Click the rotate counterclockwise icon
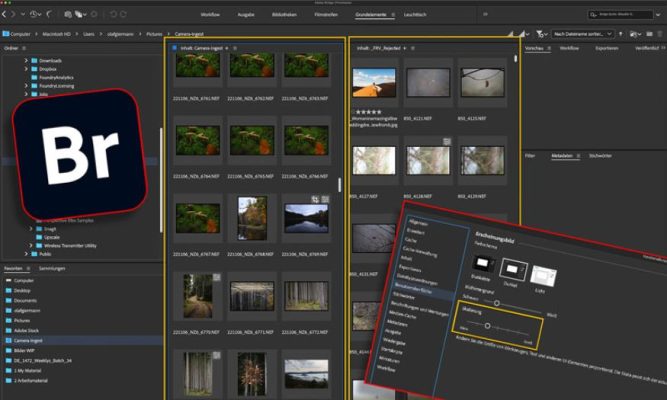 tap(115, 16)
